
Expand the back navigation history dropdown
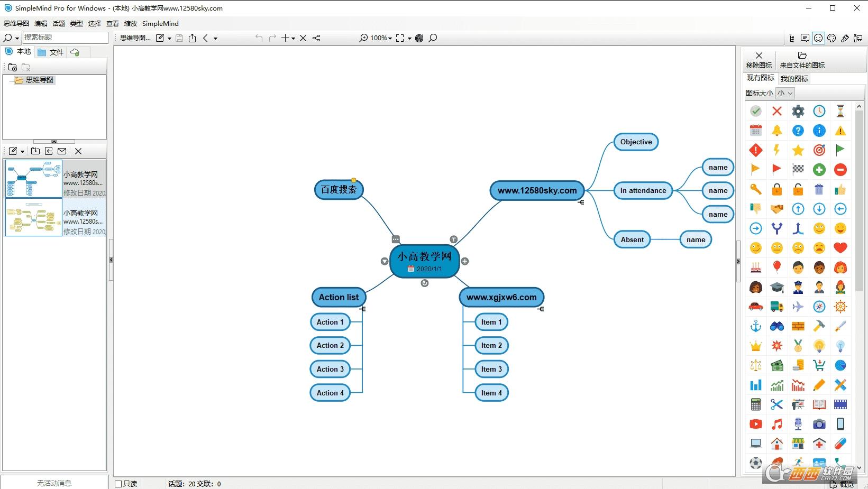(x=215, y=38)
